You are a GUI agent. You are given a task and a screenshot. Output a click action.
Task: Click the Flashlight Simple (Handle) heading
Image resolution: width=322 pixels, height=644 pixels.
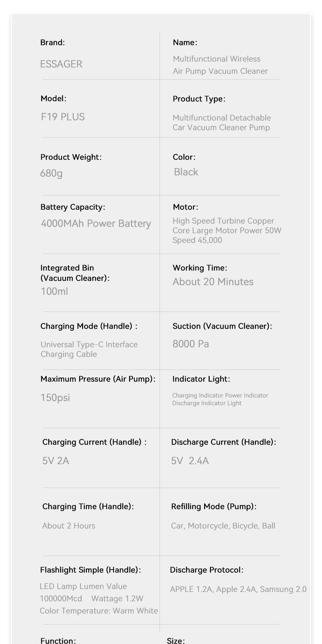click(x=90, y=570)
